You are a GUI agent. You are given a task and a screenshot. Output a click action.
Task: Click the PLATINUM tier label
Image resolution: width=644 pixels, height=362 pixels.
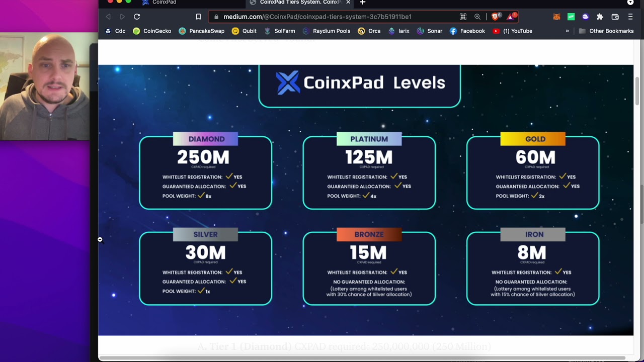pos(369,139)
